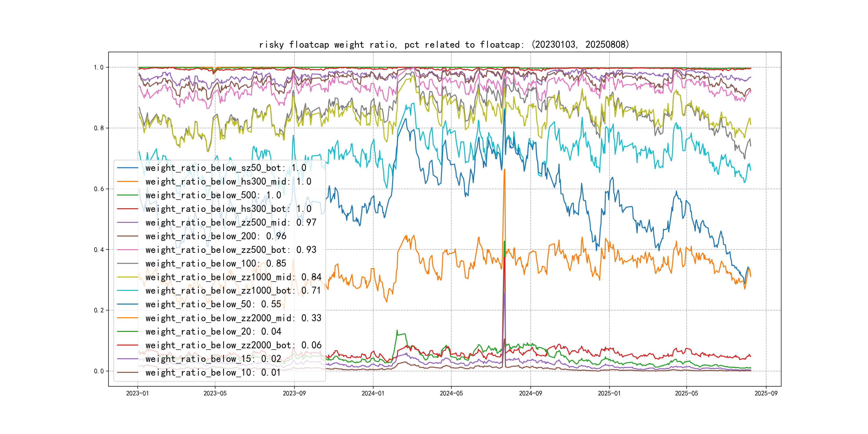Click the 2025-09 x-axis tick label
Image resolution: width=868 pixels, height=434 pixels.
point(766,394)
